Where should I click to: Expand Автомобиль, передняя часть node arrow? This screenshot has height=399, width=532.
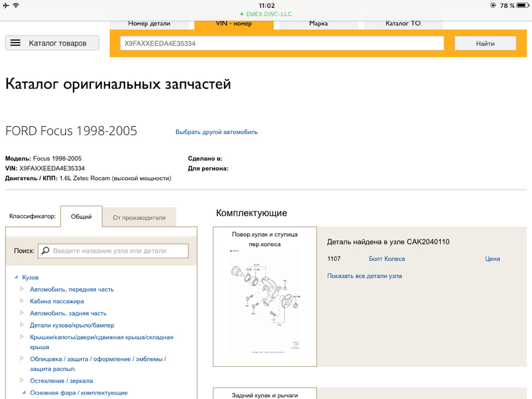[x=22, y=289]
